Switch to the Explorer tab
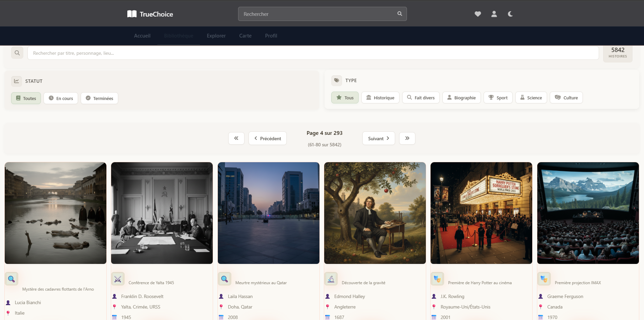644x320 pixels. (x=216, y=35)
